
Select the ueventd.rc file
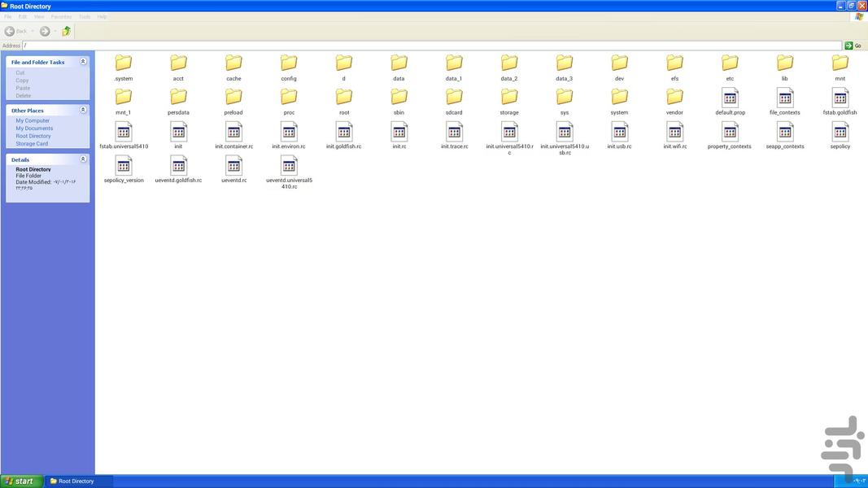click(x=233, y=166)
